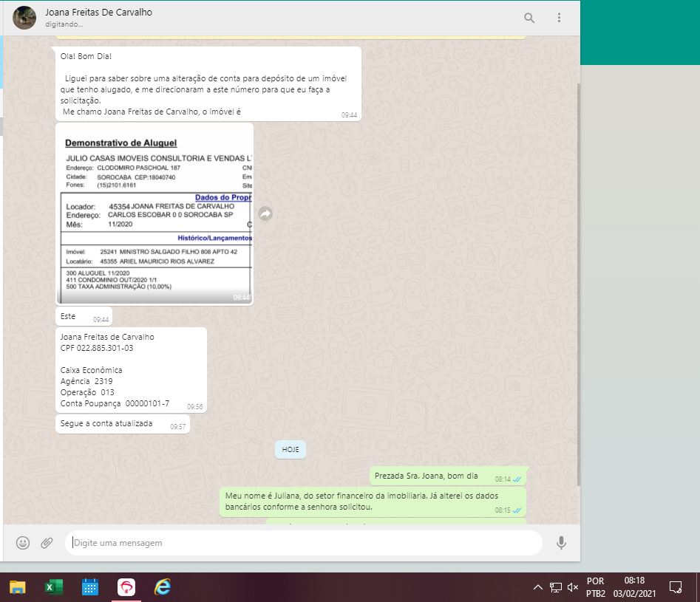Launch Excel from the taskbar
Viewport: 700px width, 602px height.
[x=53, y=587]
